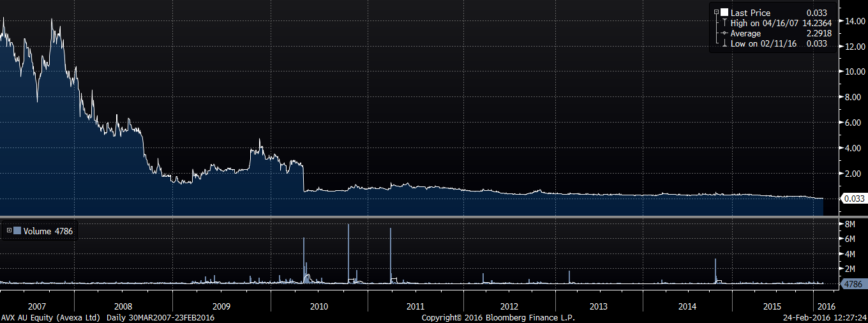Expand the Volume legend tree
Screen dimensions: 868x323
[x=9, y=230]
